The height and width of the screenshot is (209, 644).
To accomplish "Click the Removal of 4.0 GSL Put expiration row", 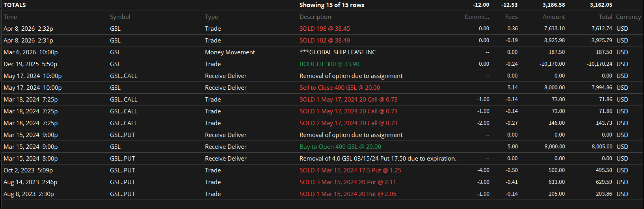I will point(322,159).
